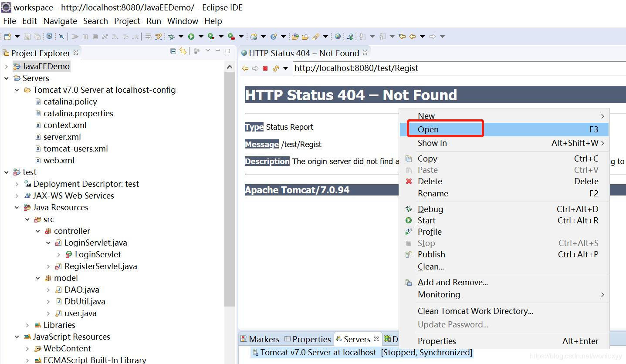Close the HTTP Status 404 tab
Image resolution: width=626 pixels, height=364 pixels.
(x=365, y=53)
